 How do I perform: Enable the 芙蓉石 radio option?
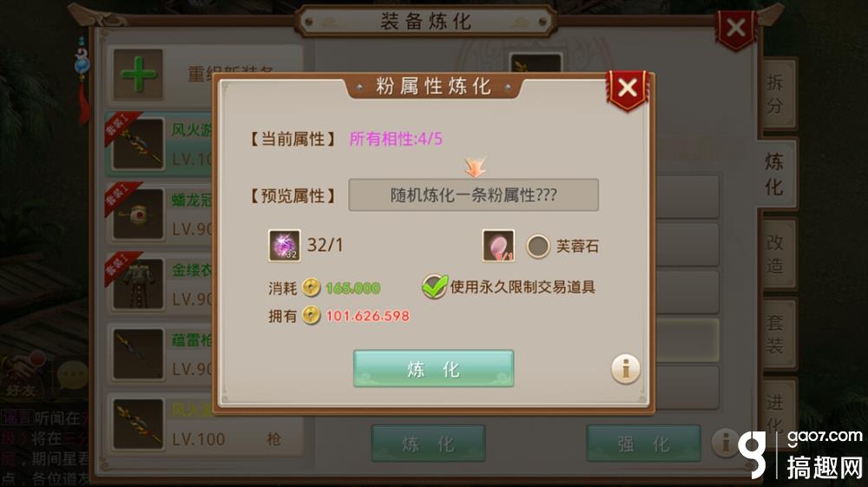point(537,246)
